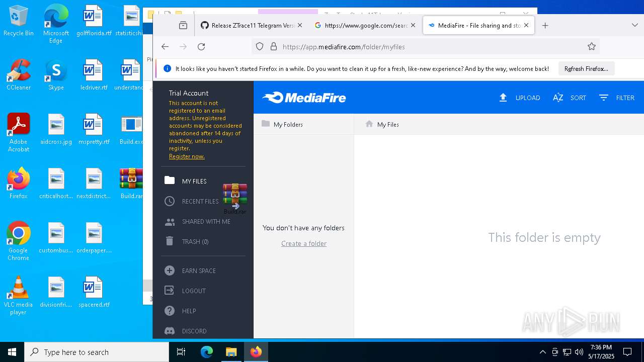Switch to Google search tab
The width and height of the screenshot is (644, 362).
(x=365, y=25)
